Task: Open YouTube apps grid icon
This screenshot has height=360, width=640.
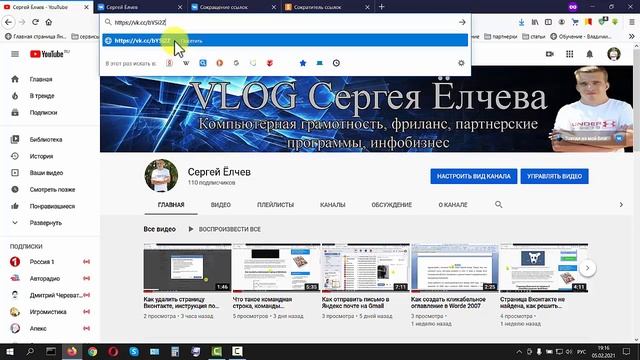Action: point(569,54)
